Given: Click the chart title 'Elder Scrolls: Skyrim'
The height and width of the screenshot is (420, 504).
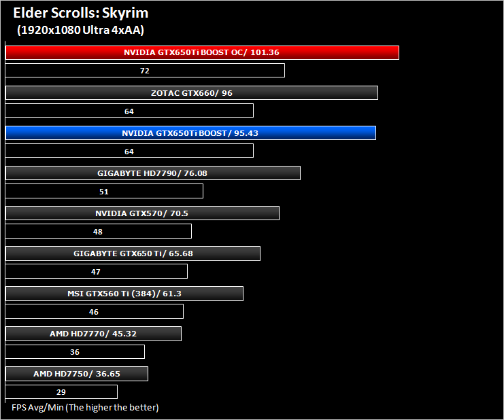Looking at the screenshot, I should point(81,13).
